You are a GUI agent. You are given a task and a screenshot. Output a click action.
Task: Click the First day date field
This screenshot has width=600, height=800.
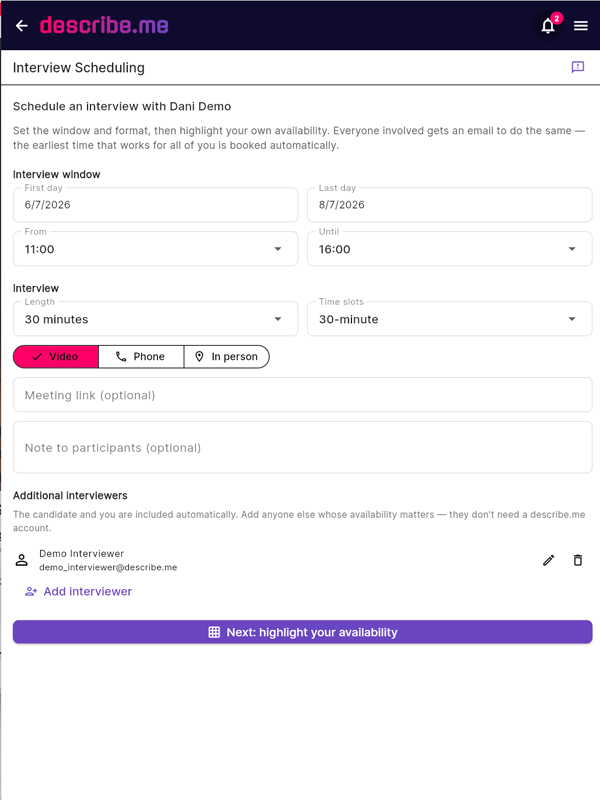click(156, 205)
